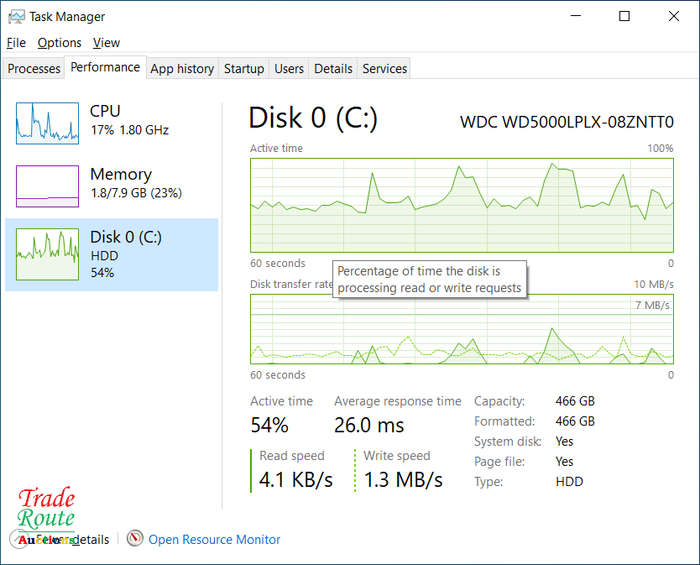
Task: Open Resource Monitor link
Action: point(214,539)
